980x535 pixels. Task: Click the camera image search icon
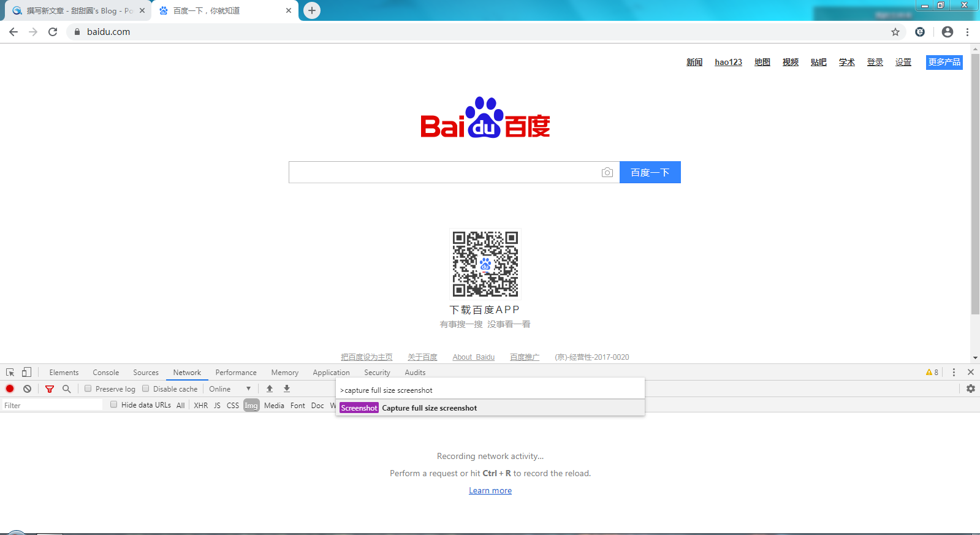(607, 172)
